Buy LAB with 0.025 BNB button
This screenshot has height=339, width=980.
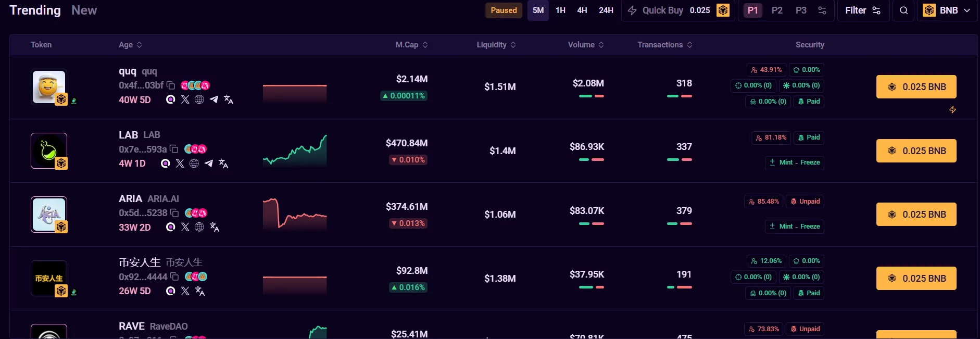tap(916, 150)
